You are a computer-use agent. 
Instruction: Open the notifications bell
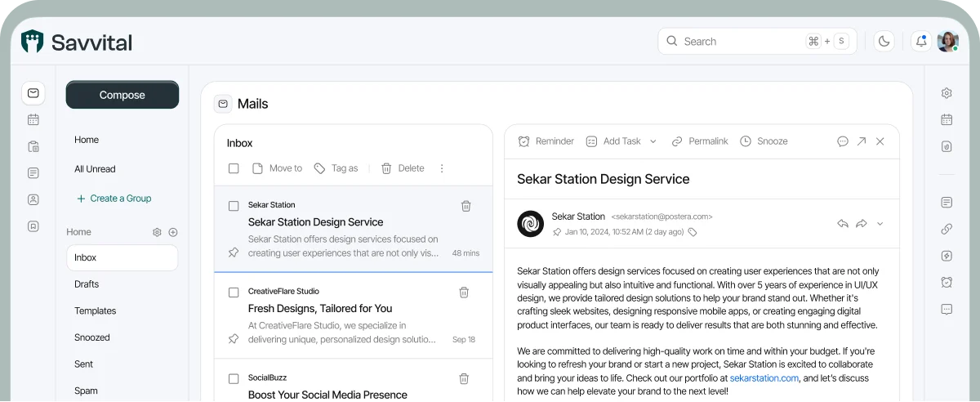point(921,41)
